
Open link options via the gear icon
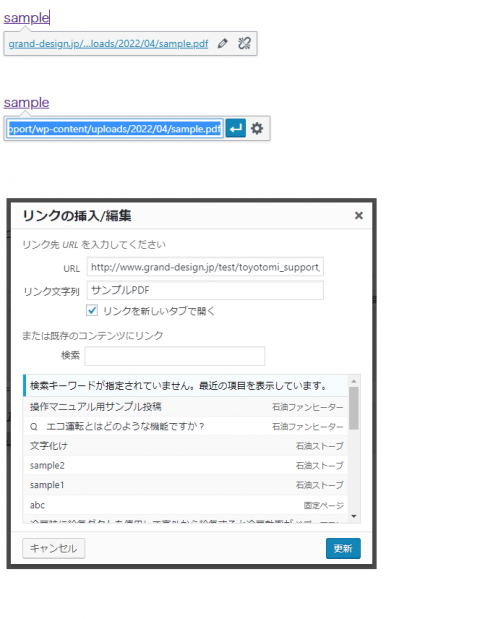pos(257,128)
